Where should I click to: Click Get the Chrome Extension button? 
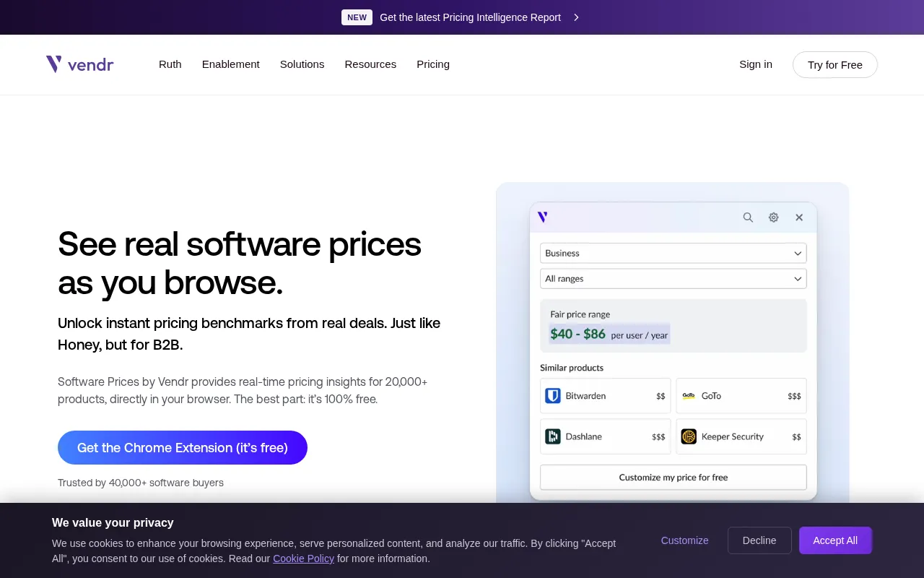coord(183,448)
